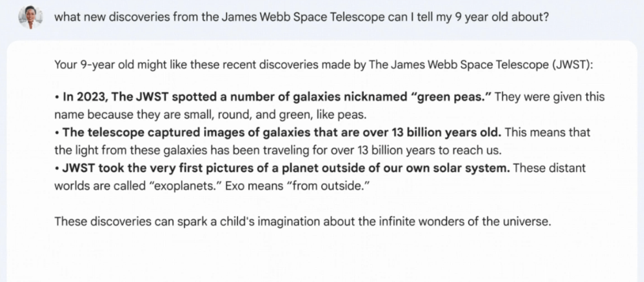Screen dimensions: 644x282
Task: Click the sentence "This means that the light"
Action: 548,133
